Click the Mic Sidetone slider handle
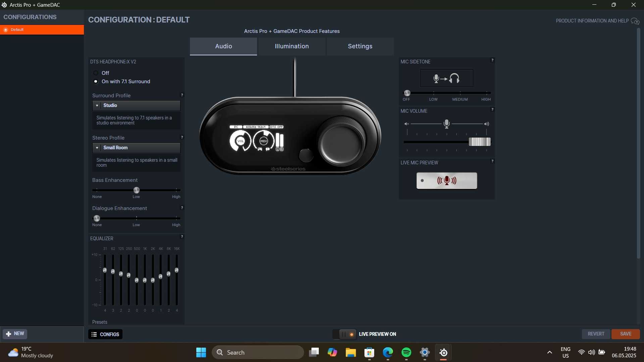 pos(407,93)
